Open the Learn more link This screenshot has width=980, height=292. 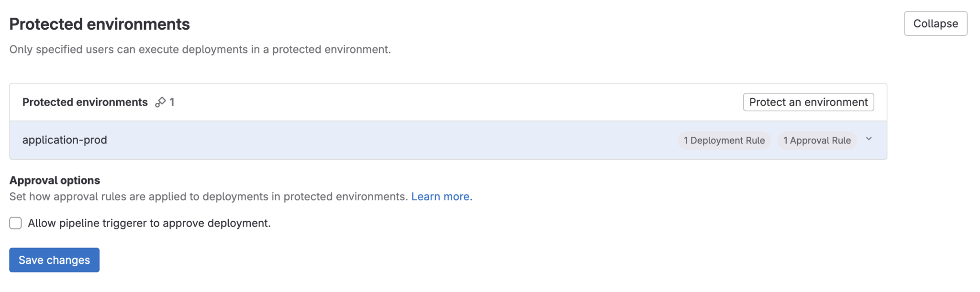pos(441,196)
